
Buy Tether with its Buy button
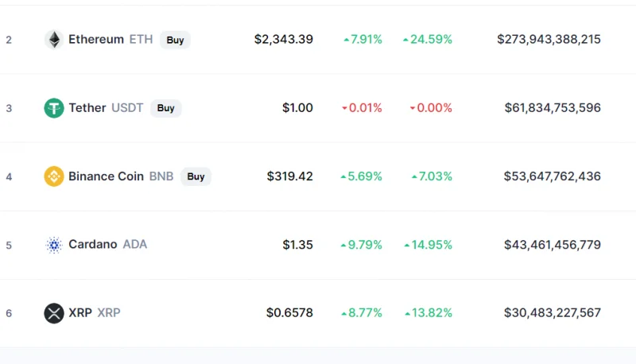tap(165, 108)
